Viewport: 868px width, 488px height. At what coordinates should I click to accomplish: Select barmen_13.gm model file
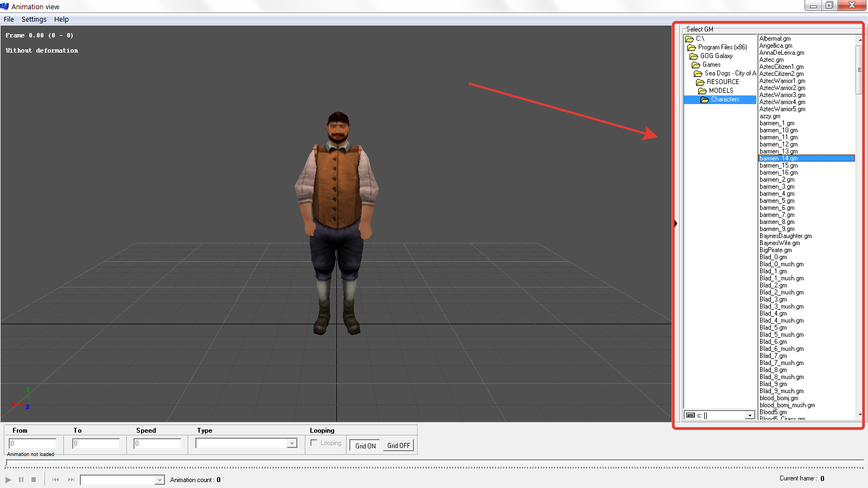778,151
